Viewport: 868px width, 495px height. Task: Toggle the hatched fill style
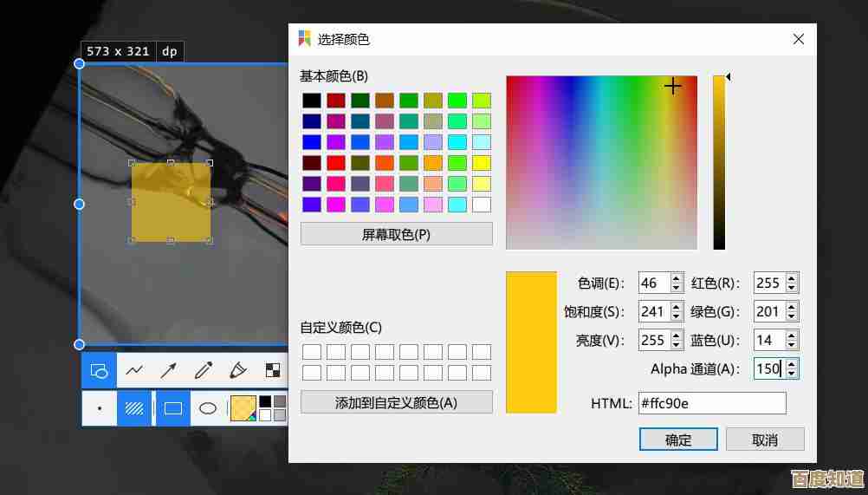pos(134,408)
